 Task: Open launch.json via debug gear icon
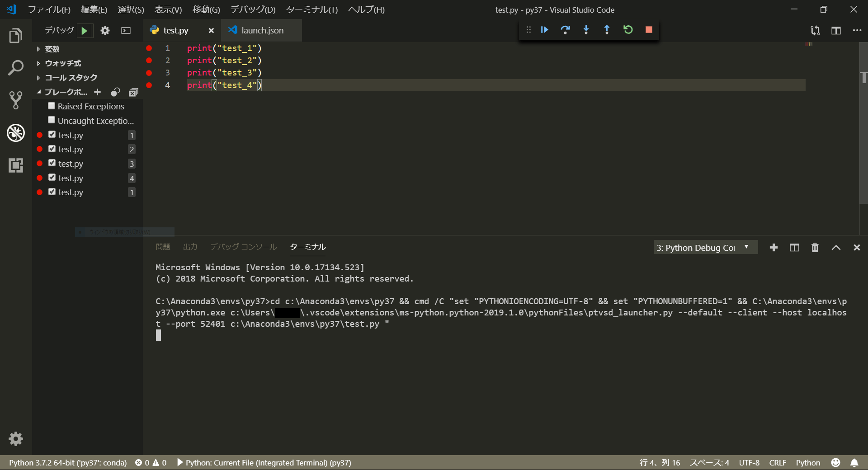coord(105,31)
